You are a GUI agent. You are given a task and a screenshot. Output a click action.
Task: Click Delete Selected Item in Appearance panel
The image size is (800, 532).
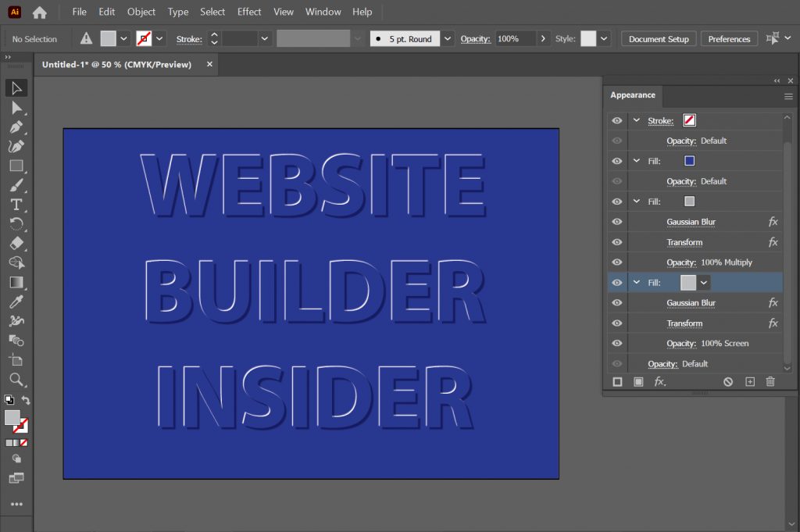click(770, 382)
